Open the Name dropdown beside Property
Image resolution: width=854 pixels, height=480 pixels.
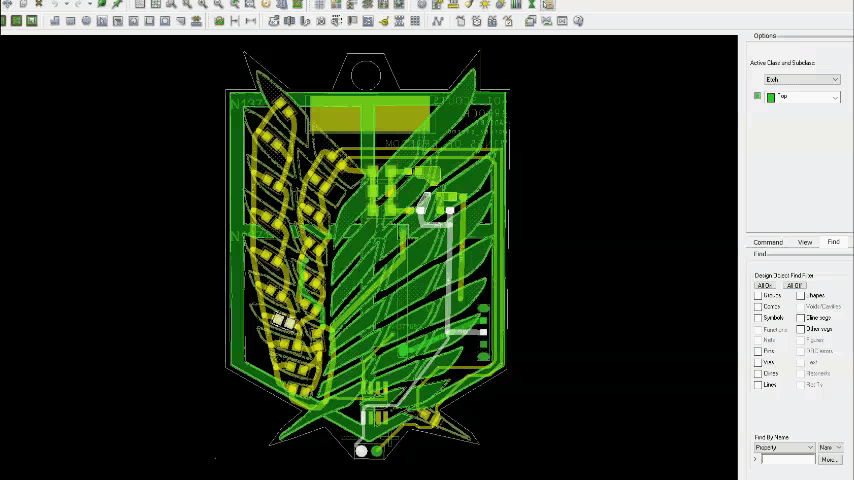(x=831, y=447)
